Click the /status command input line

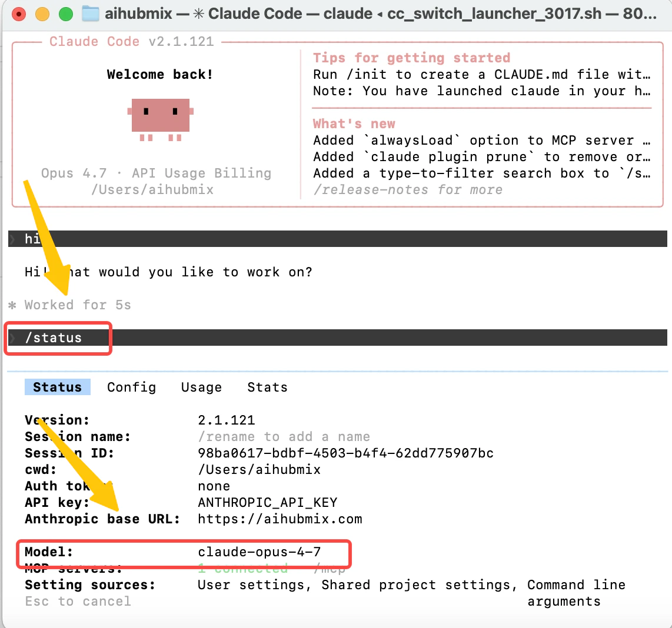[337, 338]
